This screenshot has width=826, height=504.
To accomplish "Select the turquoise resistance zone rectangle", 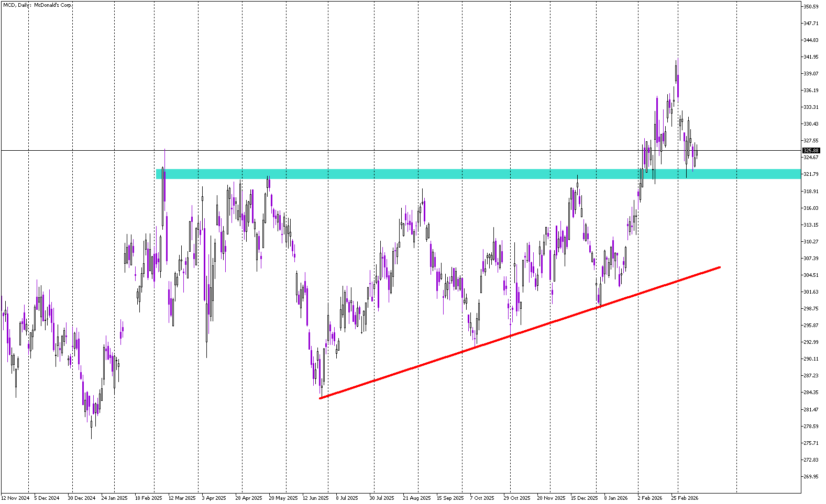I will pyautogui.click(x=471, y=174).
